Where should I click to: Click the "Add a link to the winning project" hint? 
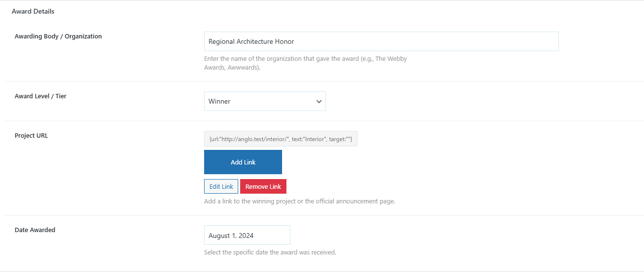click(x=299, y=201)
